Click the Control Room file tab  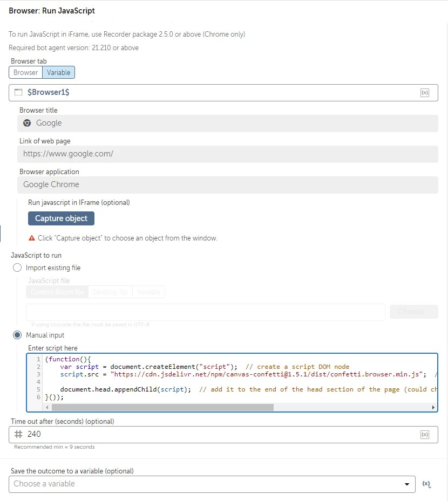(x=57, y=292)
